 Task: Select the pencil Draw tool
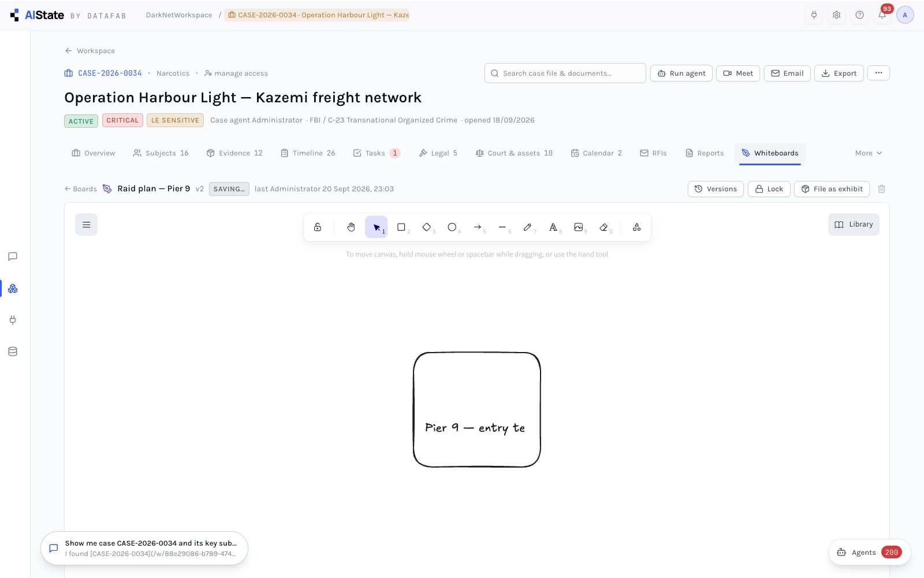(x=528, y=227)
